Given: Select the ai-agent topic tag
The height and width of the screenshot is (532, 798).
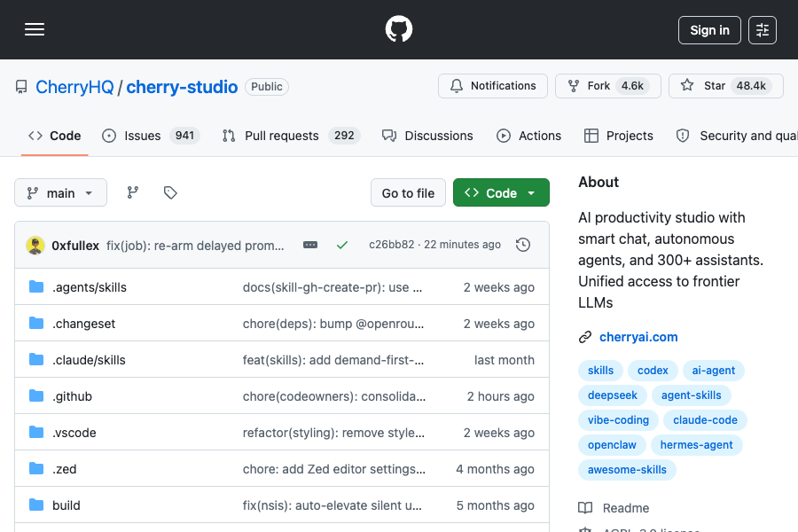Looking at the screenshot, I should 714,371.
